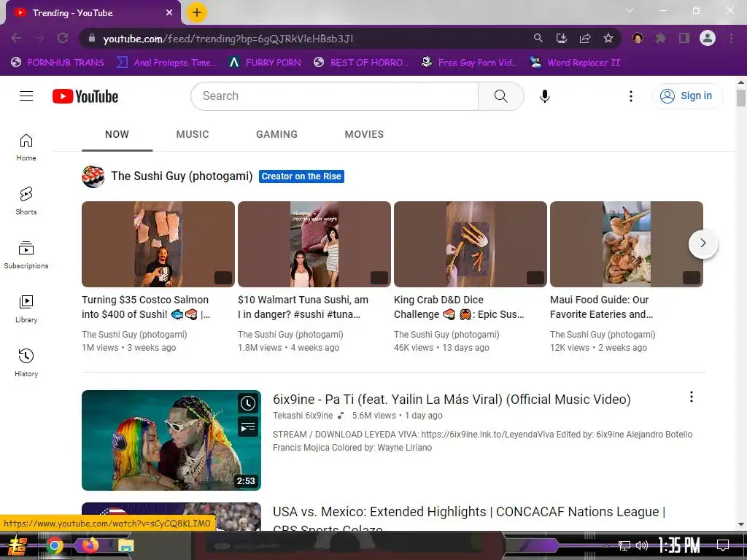Click the YouTube logo
Image resolution: width=747 pixels, height=560 pixels.
(x=85, y=96)
